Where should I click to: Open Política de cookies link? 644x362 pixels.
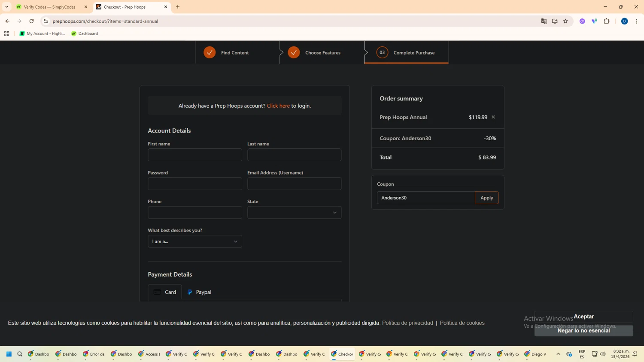click(462, 323)
